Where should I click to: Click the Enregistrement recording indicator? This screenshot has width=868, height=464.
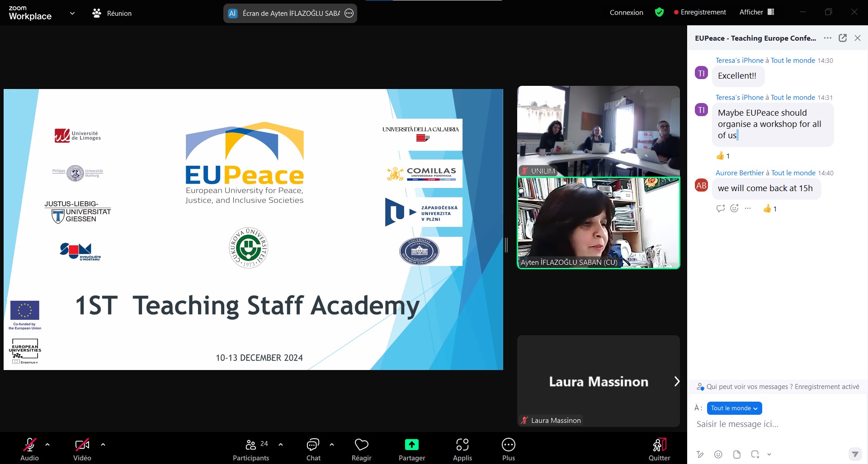pos(700,12)
